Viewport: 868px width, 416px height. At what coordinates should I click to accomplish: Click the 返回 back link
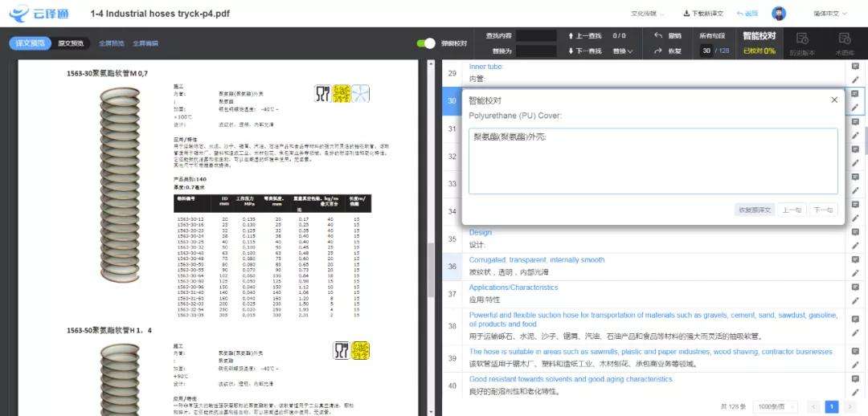tap(747, 14)
